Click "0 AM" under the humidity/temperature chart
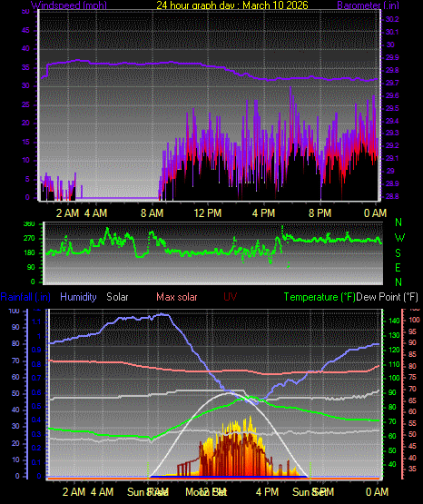 pos(377,492)
